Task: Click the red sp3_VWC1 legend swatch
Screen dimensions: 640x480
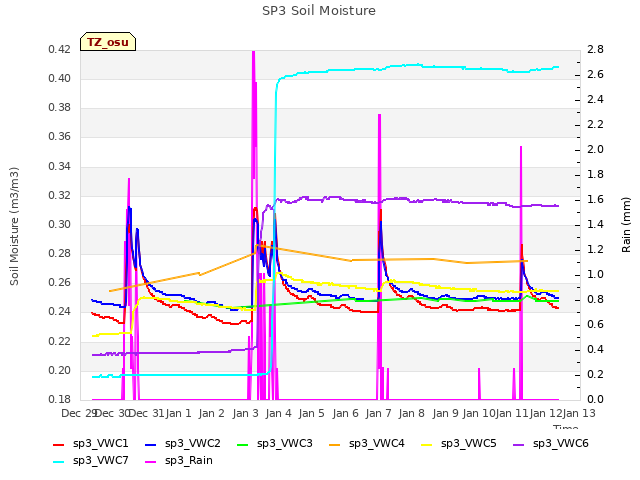Action: [59, 444]
